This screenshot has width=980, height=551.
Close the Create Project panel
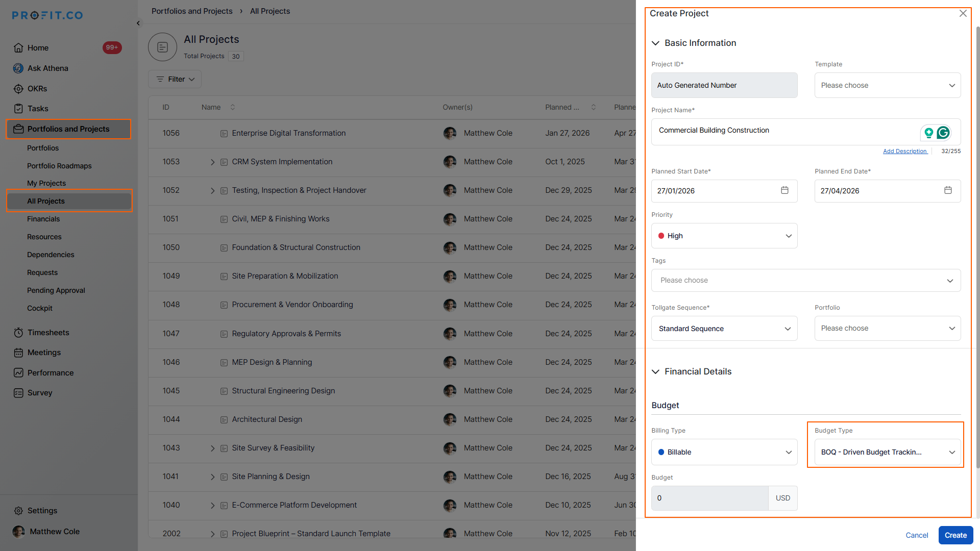[x=963, y=14]
